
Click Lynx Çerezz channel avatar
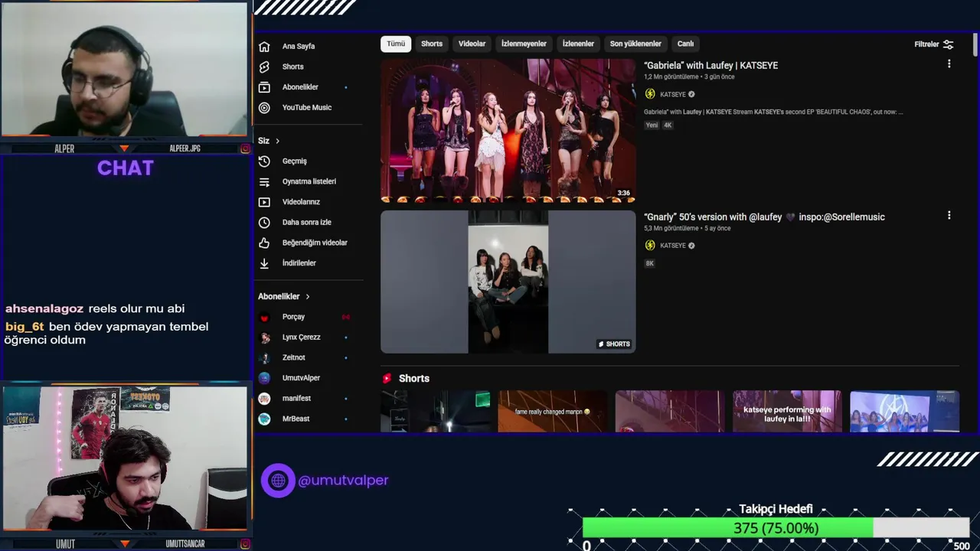tap(264, 337)
